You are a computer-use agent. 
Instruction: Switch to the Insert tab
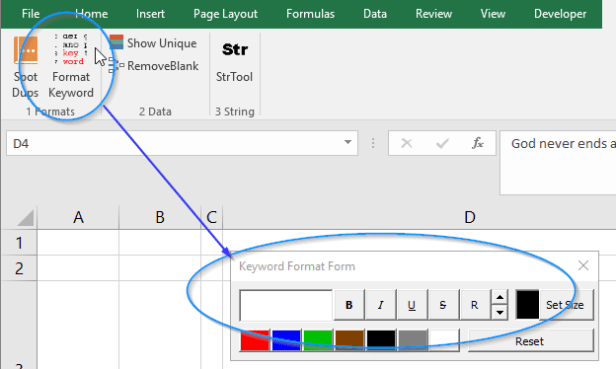[150, 14]
